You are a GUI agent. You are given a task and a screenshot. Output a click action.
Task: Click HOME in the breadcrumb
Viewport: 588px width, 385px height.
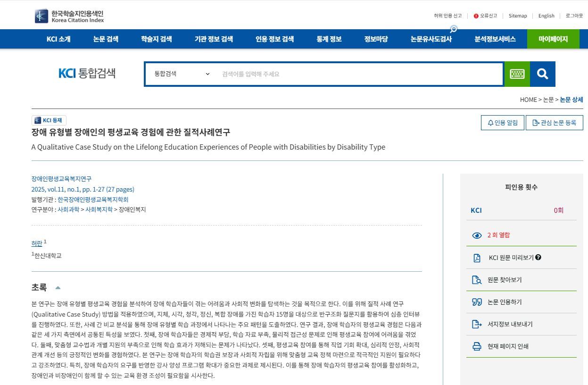pos(529,100)
